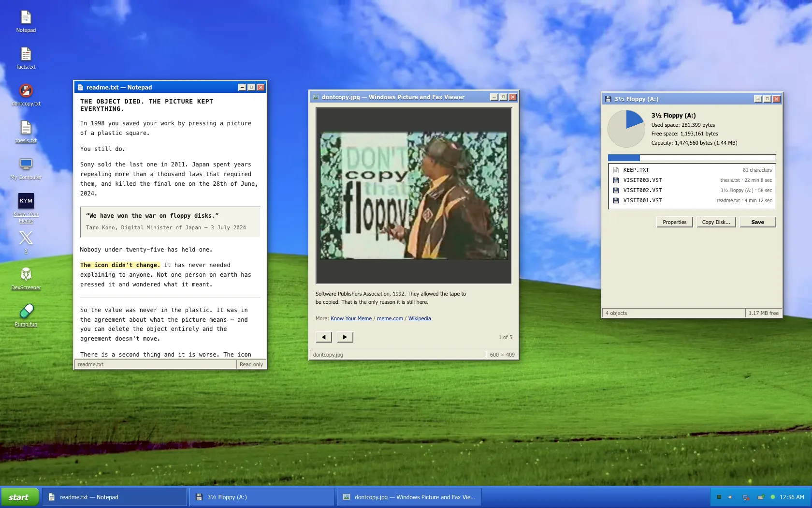Click the picture icon in the dontcopy.jpg title bar
The height and width of the screenshot is (508, 812).
pos(316,97)
